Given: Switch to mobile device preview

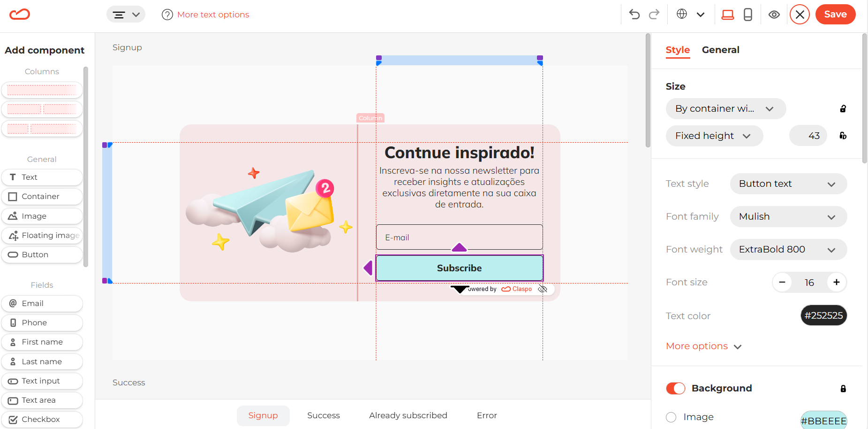Looking at the screenshot, I should (748, 15).
